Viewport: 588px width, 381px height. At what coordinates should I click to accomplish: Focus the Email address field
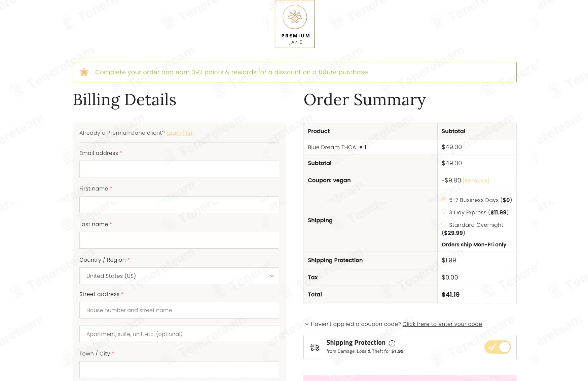point(179,169)
